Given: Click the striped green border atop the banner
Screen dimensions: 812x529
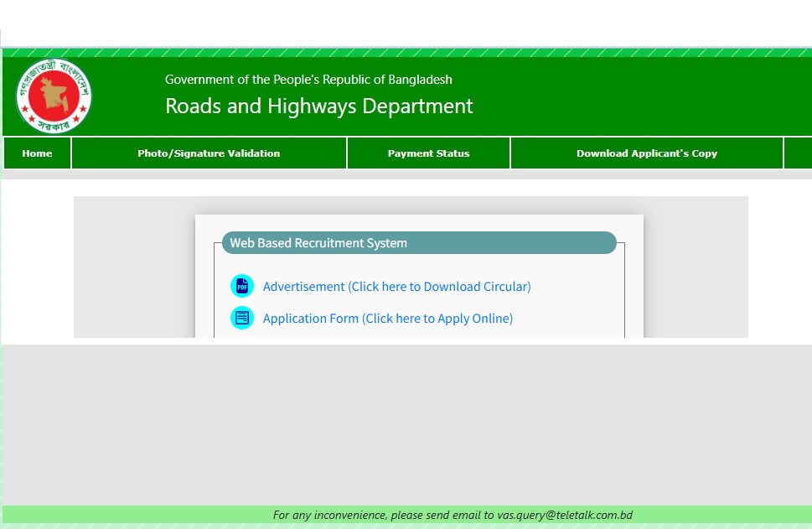Looking at the screenshot, I should coord(406,52).
